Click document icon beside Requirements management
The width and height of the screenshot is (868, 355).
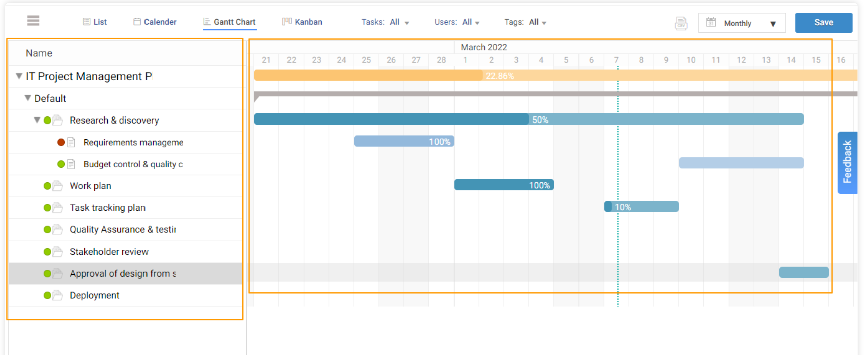[71, 142]
